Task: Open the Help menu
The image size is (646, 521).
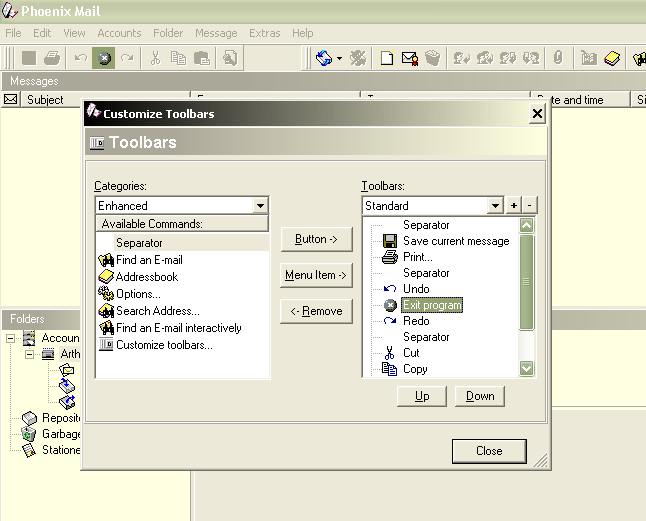Action: click(302, 33)
